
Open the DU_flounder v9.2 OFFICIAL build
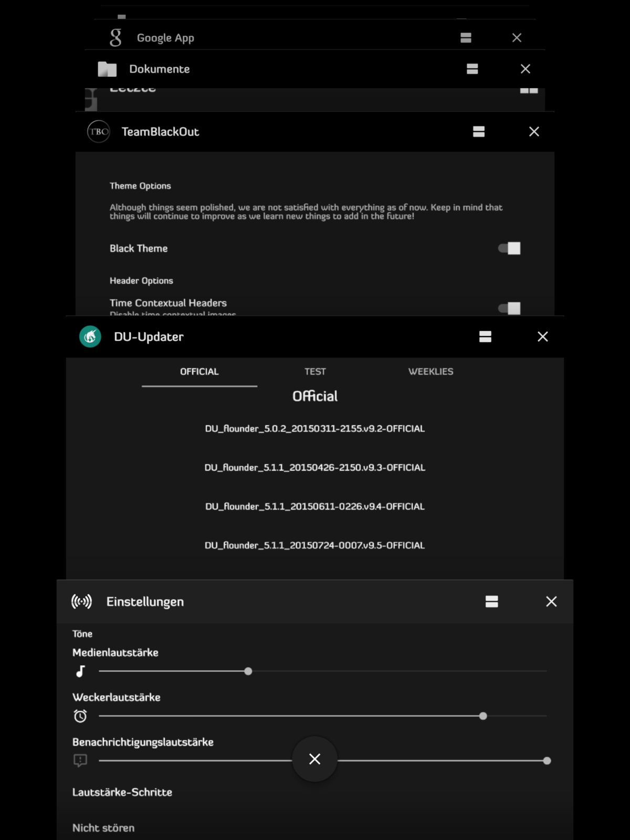315,429
